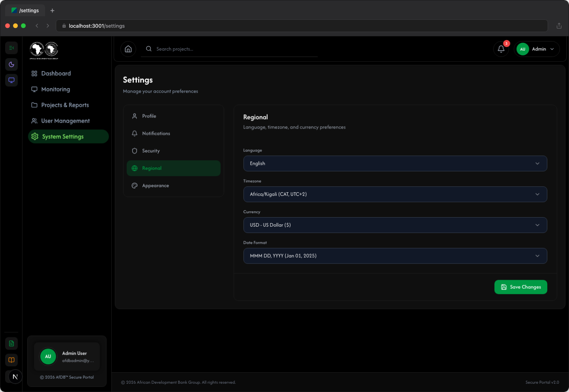Open the Currency dropdown USD - US Dollar
Viewport: 569px width, 392px height.
pyautogui.click(x=395, y=225)
